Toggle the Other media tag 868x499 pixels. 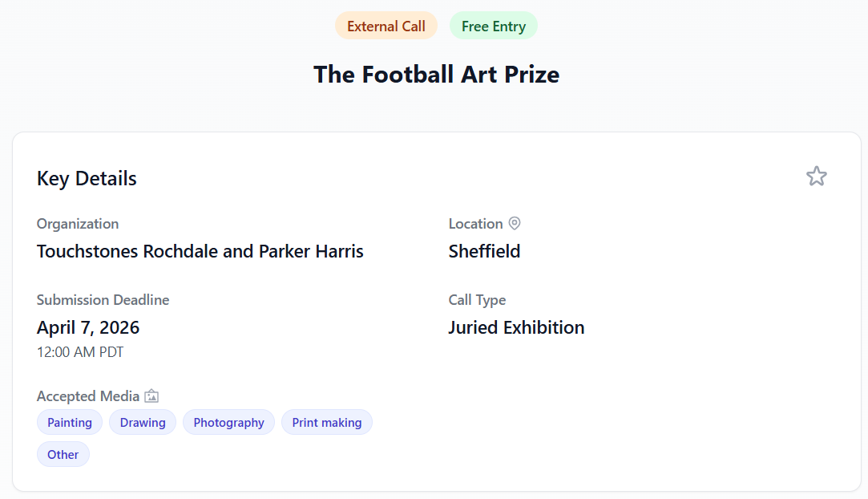point(63,453)
